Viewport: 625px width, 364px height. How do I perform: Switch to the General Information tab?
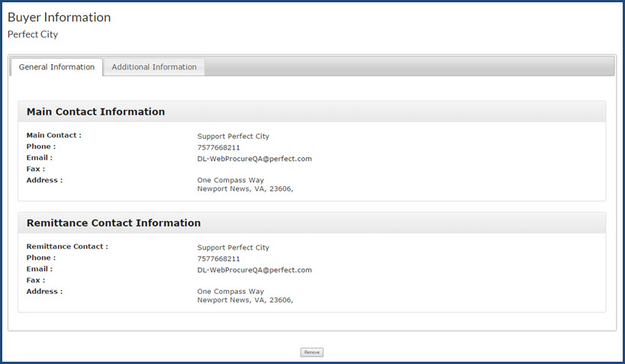pos(56,67)
